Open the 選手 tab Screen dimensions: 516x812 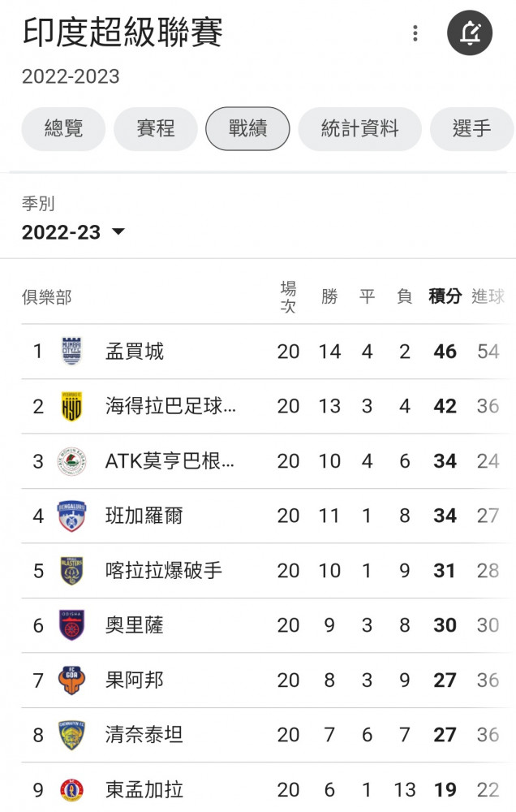coord(471,129)
